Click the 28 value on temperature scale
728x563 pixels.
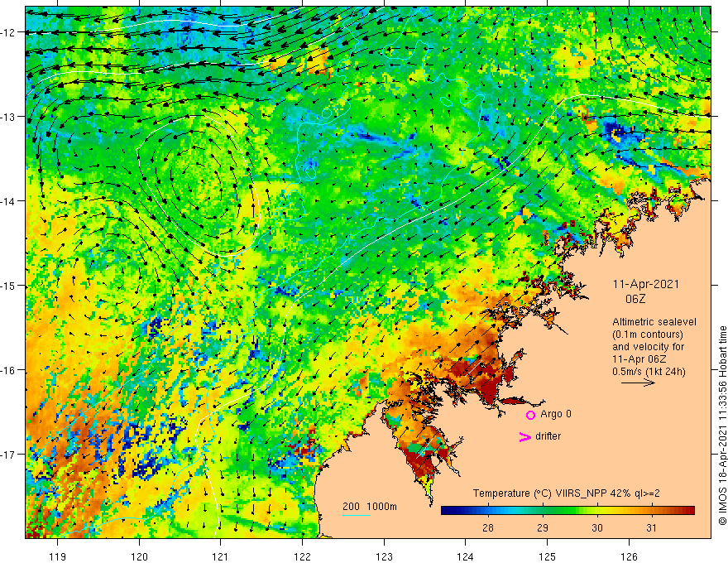point(487,527)
